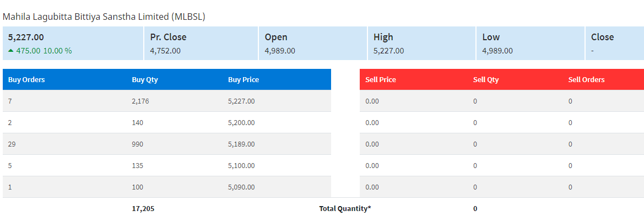Click the High price box
Viewport: 644px width, 216px height.
(x=421, y=43)
